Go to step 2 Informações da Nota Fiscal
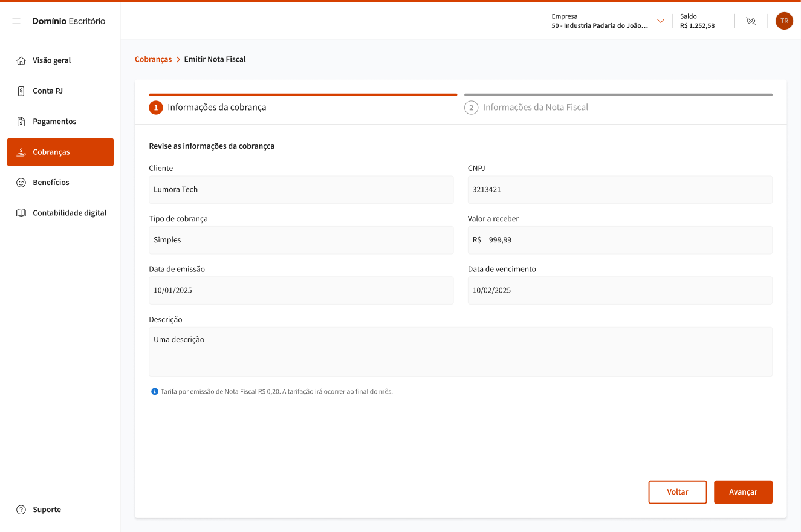Screen dimensions: 801x532 click(x=535, y=108)
